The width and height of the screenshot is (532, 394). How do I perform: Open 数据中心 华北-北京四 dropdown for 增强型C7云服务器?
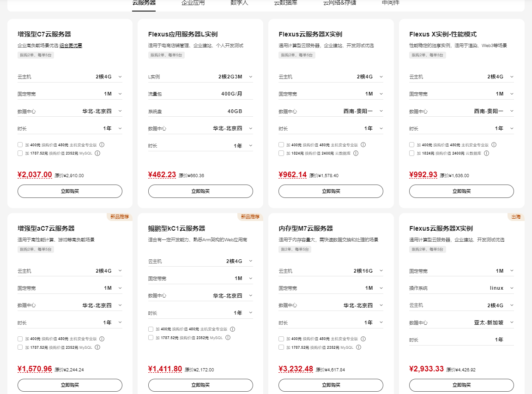70,111
